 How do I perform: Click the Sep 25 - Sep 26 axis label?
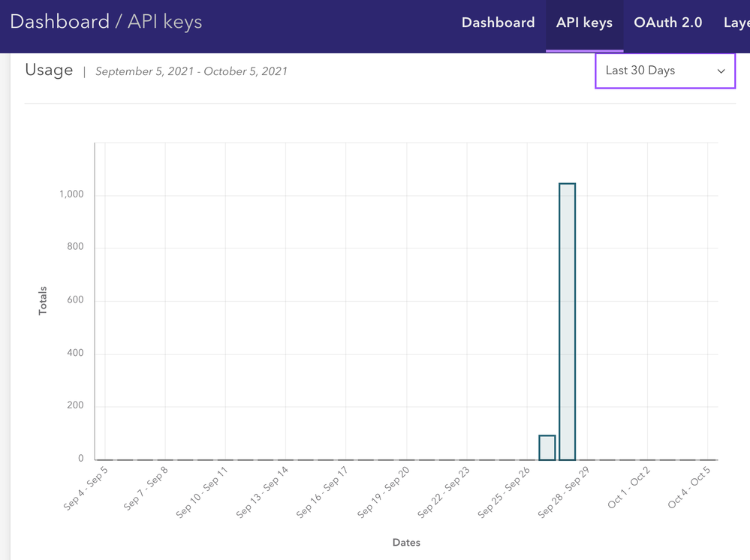coord(505,492)
